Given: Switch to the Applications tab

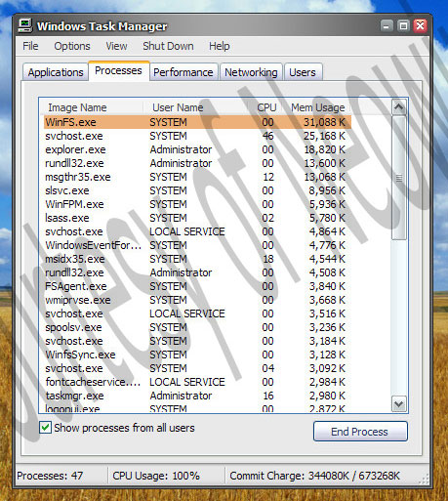Looking at the screenshot, I should tap(56, 72).
